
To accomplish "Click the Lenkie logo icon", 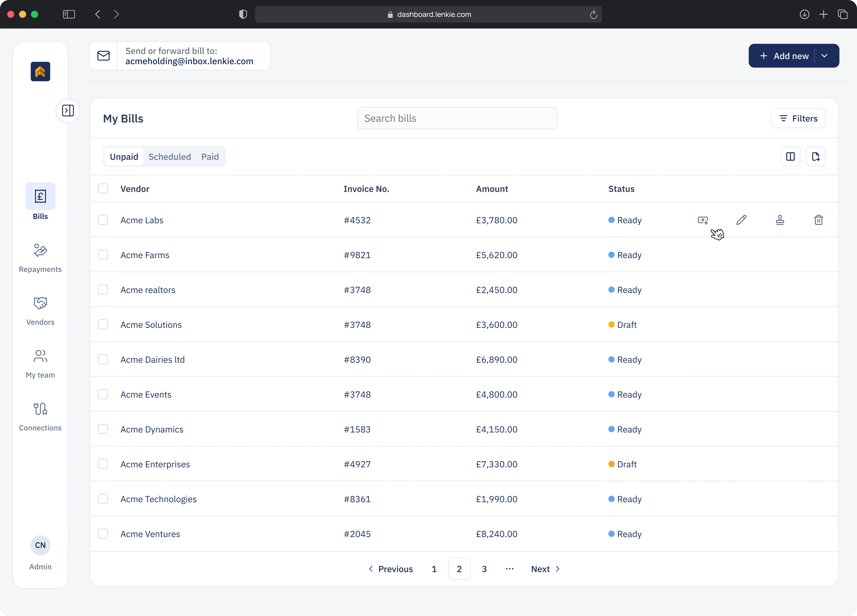I will click(x=40, y=71).
